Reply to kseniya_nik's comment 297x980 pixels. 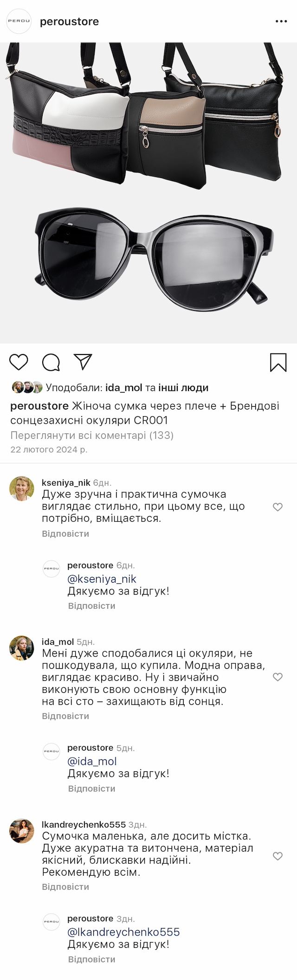(65, 533)
